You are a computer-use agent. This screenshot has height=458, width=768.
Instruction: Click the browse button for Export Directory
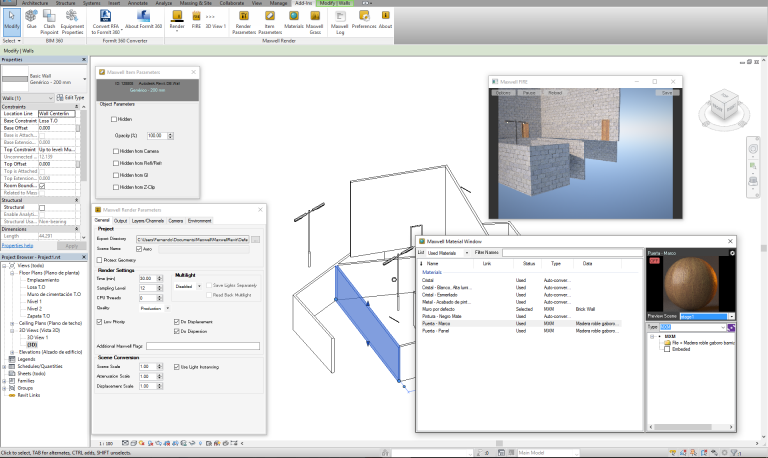[256, 240]
